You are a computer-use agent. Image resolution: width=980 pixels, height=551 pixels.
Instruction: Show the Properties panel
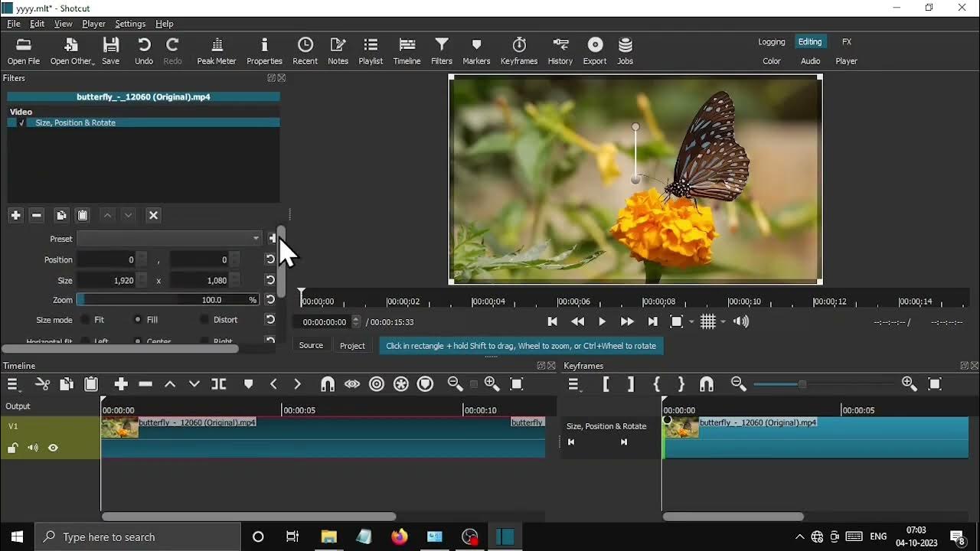[265, 51]
